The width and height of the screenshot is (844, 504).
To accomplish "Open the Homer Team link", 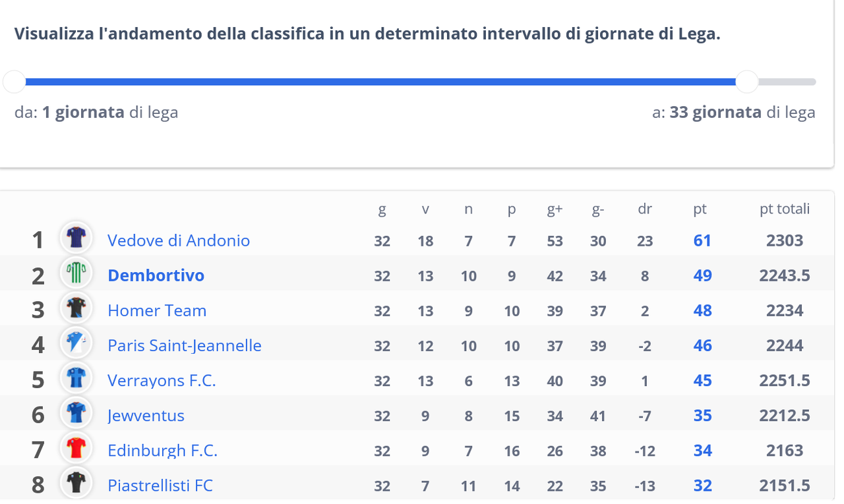I will 157,310.
